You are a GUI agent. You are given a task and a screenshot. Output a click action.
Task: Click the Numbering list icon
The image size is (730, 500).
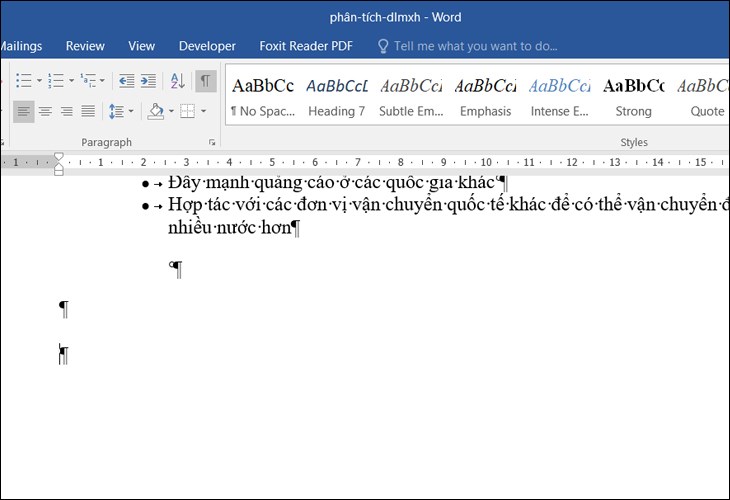pyautogui.click(x=55, y=81)
